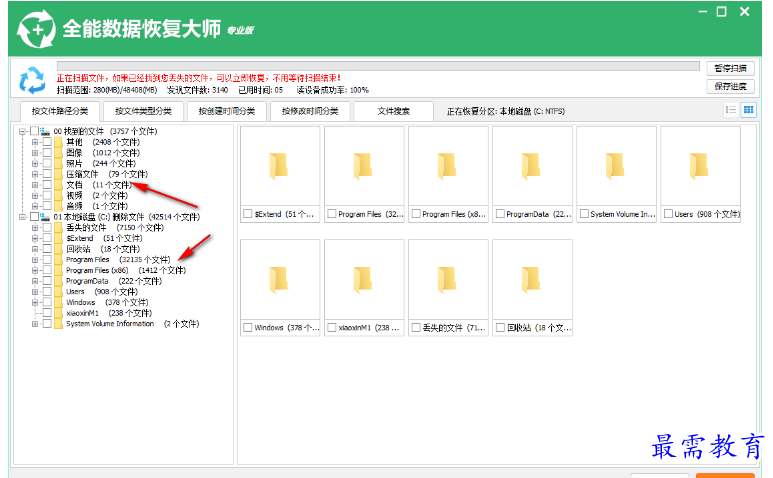
Task: Click the app logo icon in title bar
Action: click(36, 29)
